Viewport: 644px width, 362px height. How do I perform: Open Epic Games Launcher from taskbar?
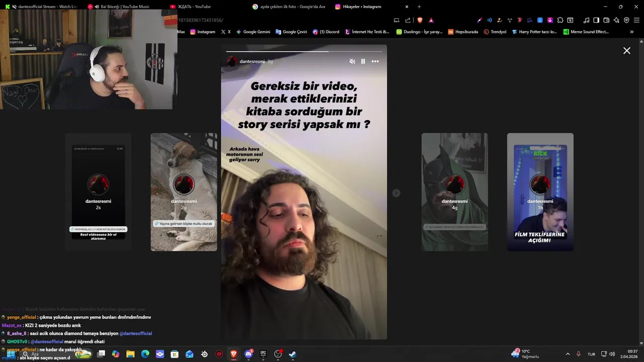pyautogui.click(x=263, y=354)
